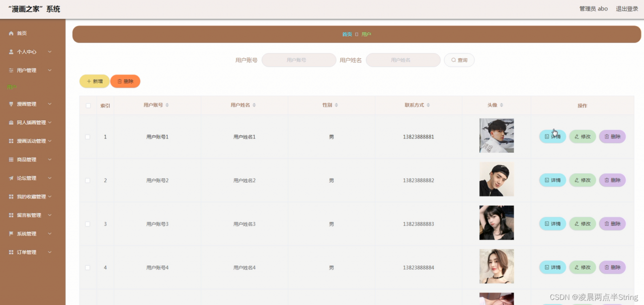Click the 管理员 abo account label

coord(594,9)
